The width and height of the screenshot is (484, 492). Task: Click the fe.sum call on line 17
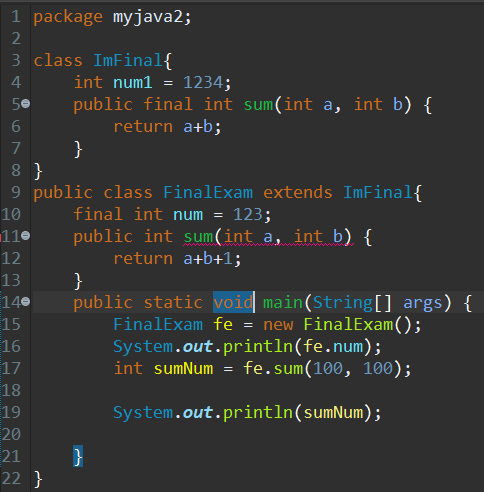(x=273, y=369)
